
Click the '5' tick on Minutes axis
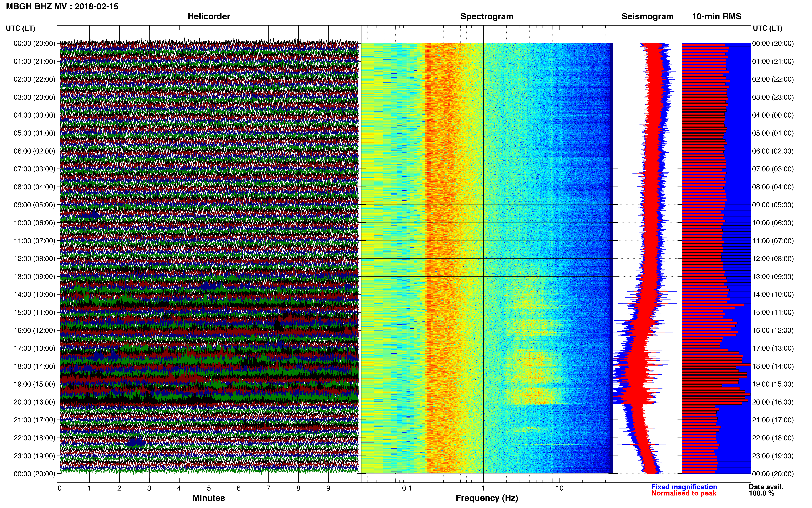click(209, 488)
